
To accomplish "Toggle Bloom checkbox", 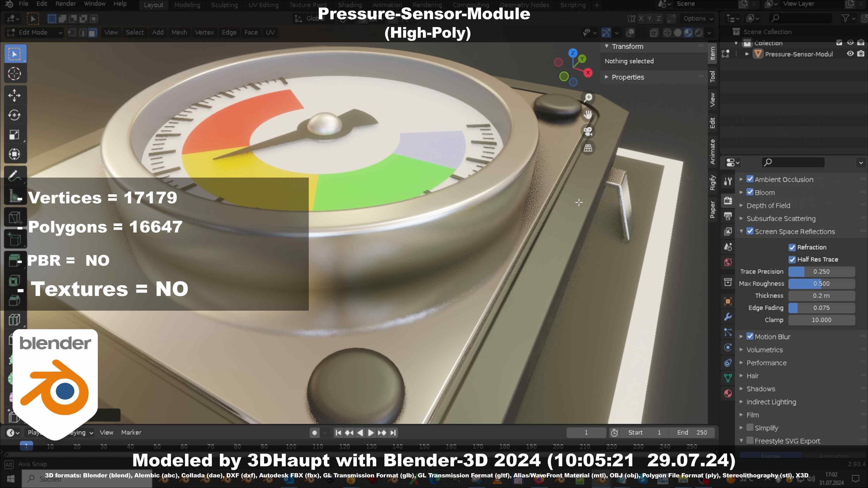I will [750, 192].
